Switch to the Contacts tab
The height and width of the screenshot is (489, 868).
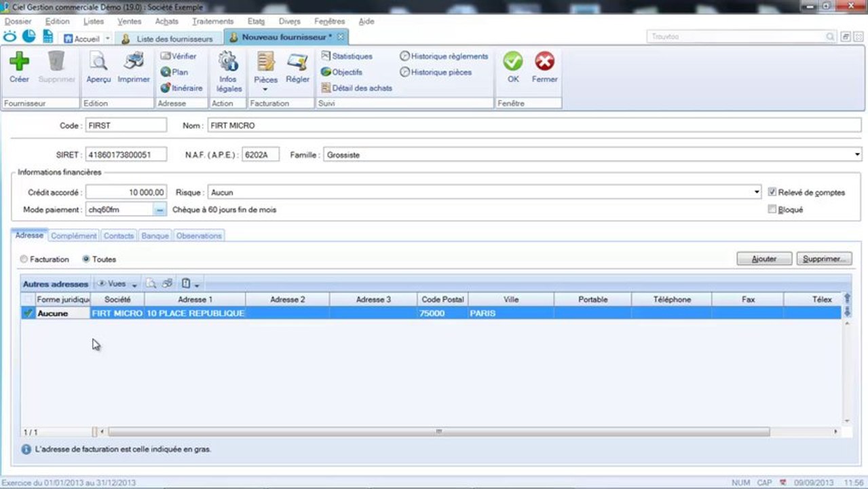tap(119, 236)
